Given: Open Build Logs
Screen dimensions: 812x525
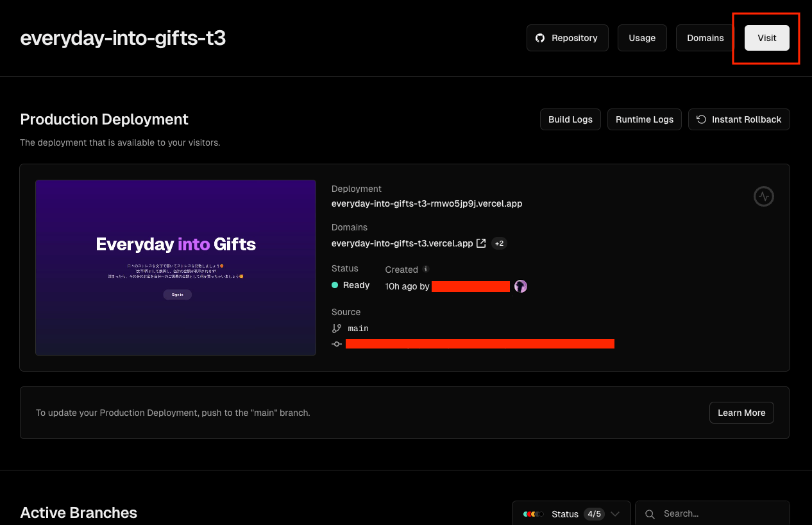Looking at the screenshot, I should click(x=570, y=119).
